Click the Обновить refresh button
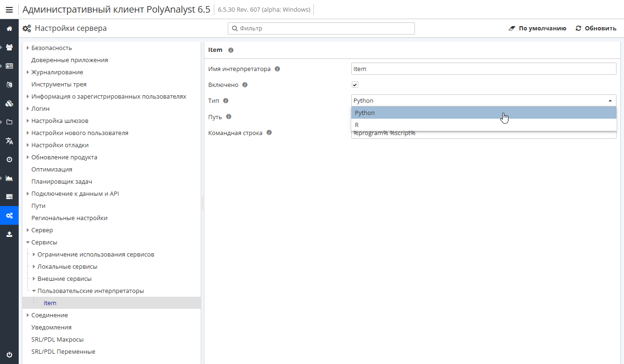Image resolution: width=624 pixels, height=364 pixels. point(596,29)
